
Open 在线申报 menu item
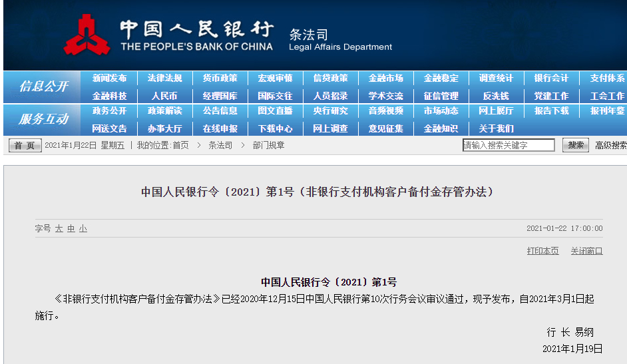pyautogui.click(x=220, y=128)
